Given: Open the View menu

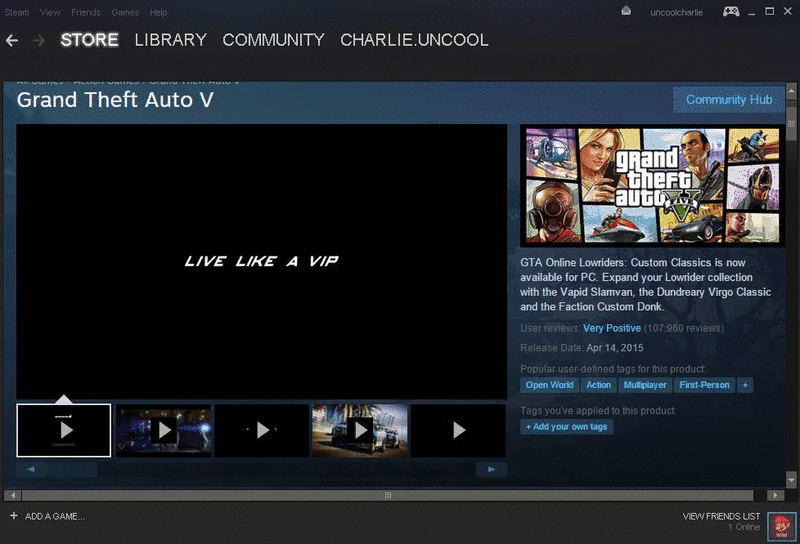Looking at the screenshot, I should [x=50, y=12].
